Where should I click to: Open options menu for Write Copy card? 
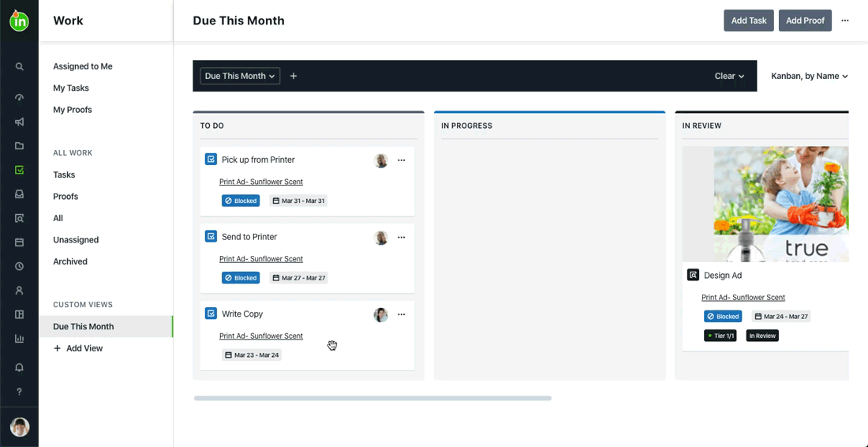pos(402,314)
